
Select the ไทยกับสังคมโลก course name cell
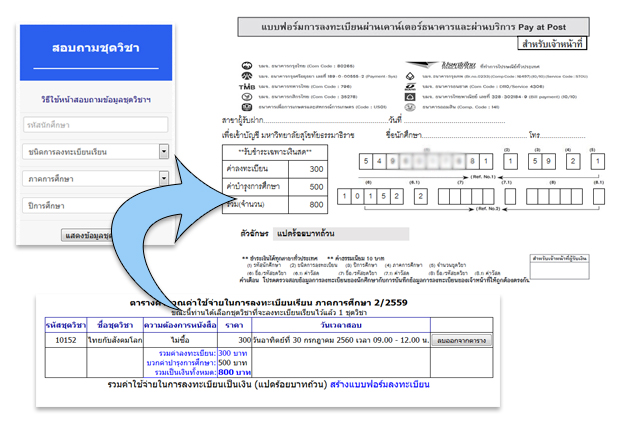point(115,340)
